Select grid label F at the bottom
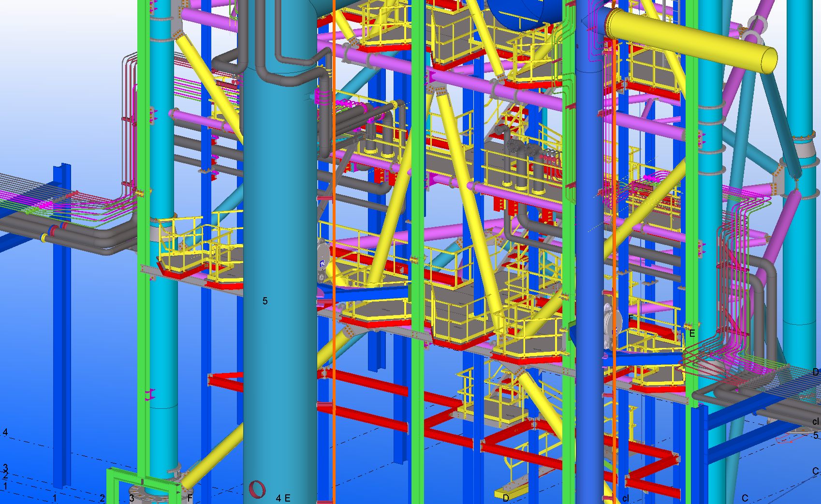 click(x=190, y=498)
